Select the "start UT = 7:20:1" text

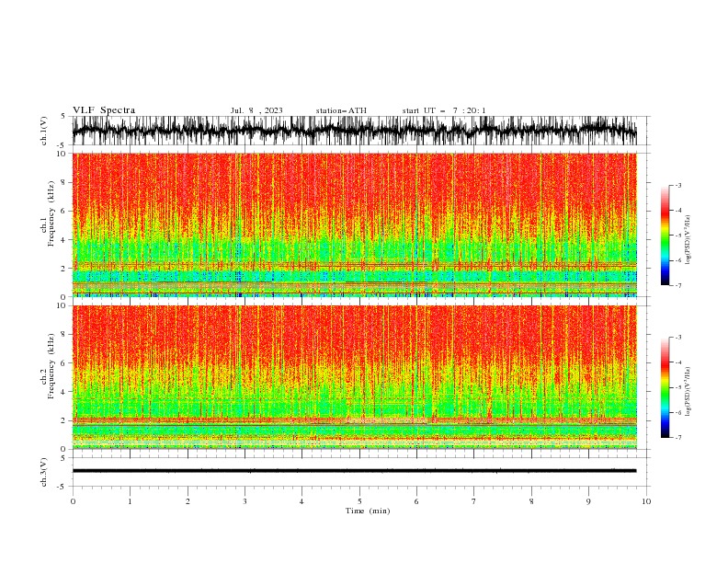coord(444,110)
